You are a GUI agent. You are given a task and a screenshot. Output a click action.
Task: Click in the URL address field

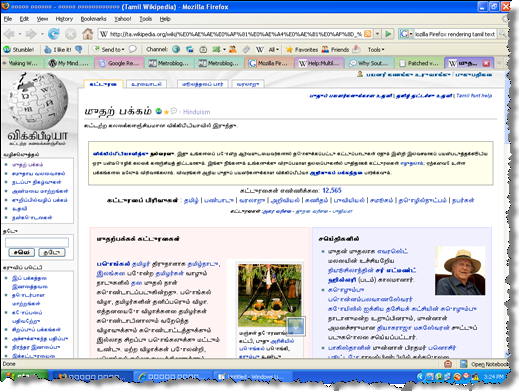click(236, 34)
